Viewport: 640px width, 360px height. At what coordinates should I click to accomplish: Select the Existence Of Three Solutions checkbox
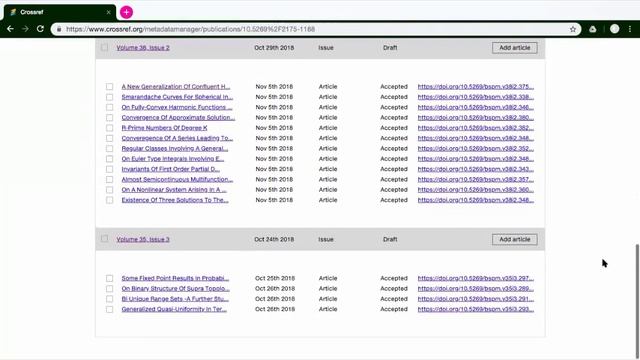coord(109,200)
